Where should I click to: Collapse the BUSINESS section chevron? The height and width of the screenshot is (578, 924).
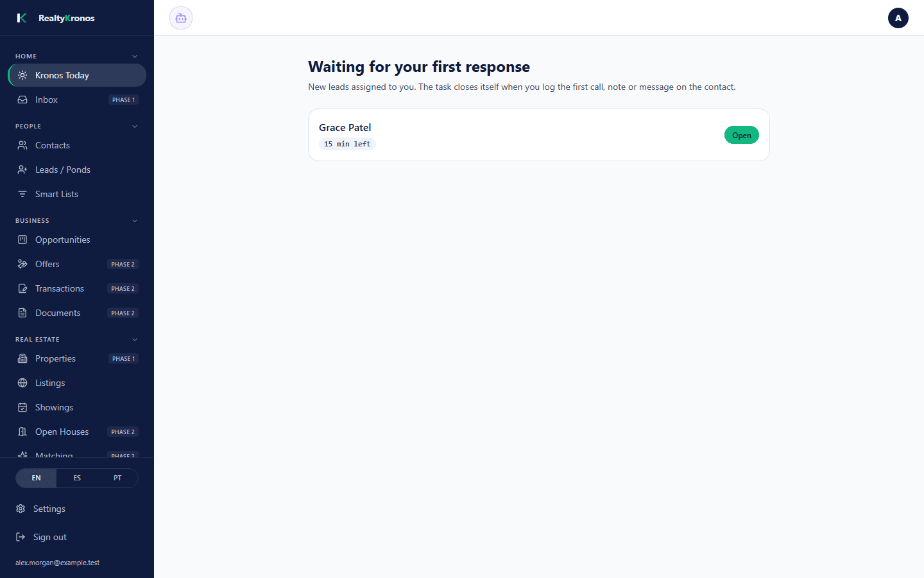click(135, 221)
